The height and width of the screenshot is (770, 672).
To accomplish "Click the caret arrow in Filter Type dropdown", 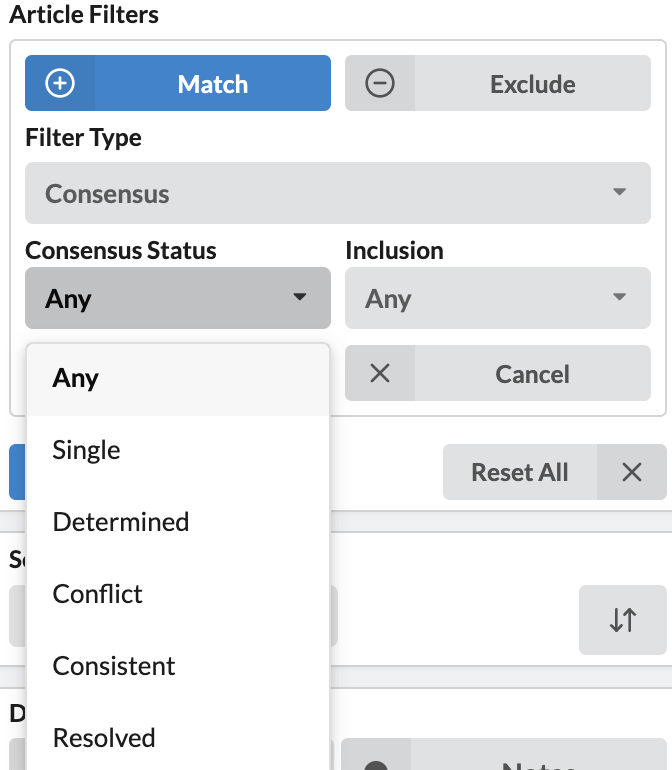I will pos(619,192).
